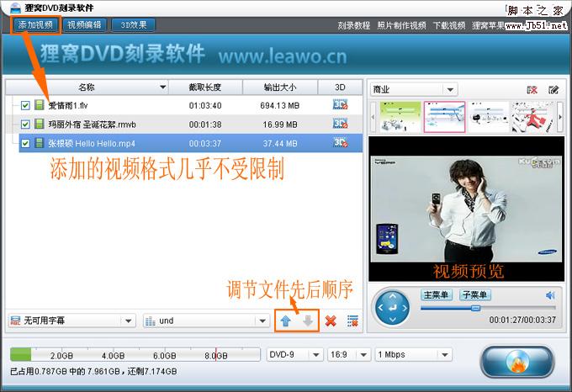The image size is (572, 392).
Task: Click the video file icon of 爱情雨1.flv
Action: (x=39, y=105)
